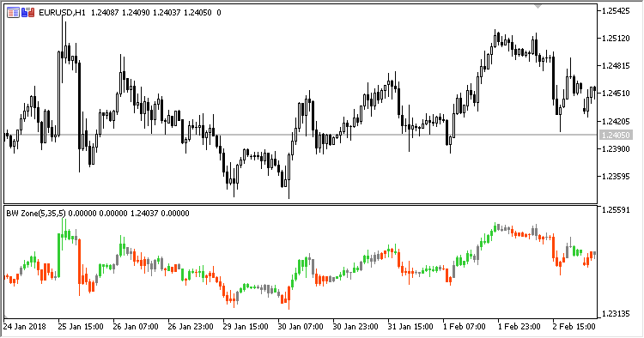
Task: Click the 25 Jan 15:00 time label
Action: [81, 327]
